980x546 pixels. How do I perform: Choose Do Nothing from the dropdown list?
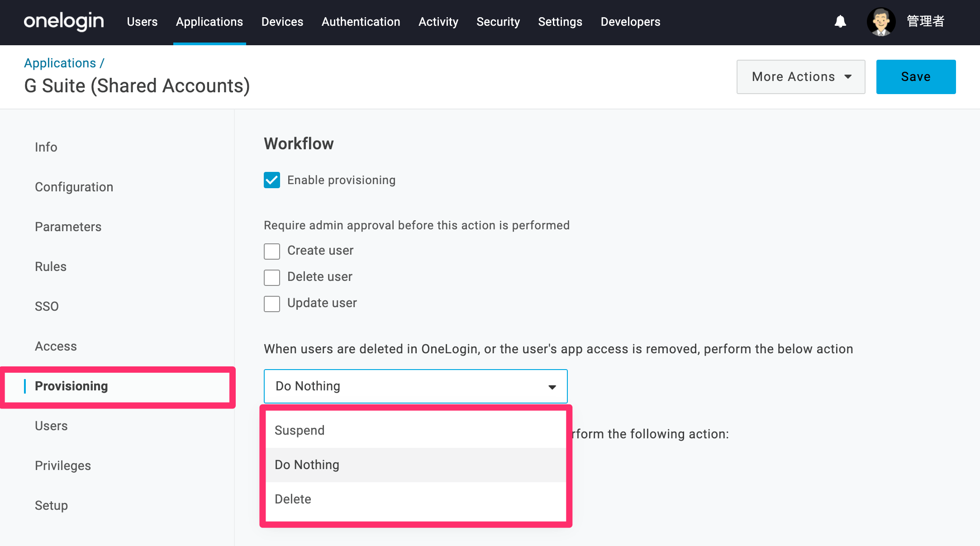[416, 465]
